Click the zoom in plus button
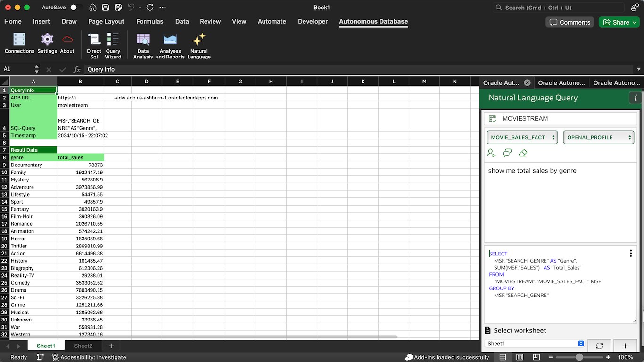644x362 pixels. click(x=608, y=357)
